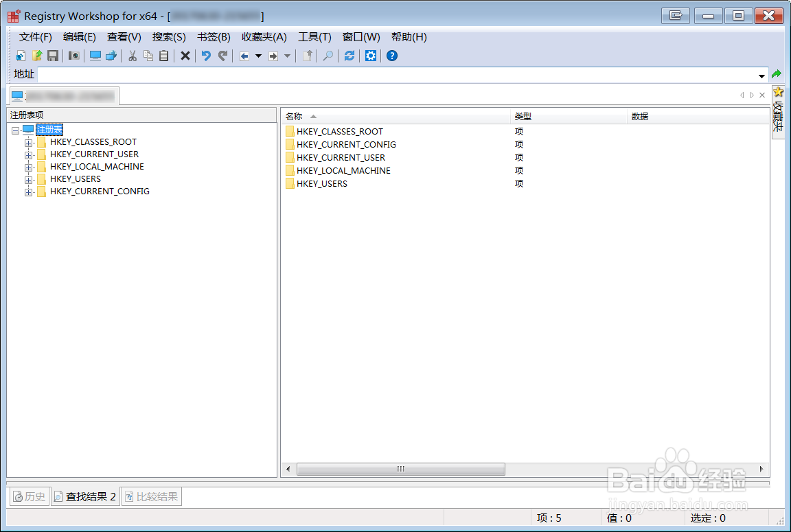Open the 帮助(H) menu
This screenshot has height=532, width=791.
coord(409,37)
